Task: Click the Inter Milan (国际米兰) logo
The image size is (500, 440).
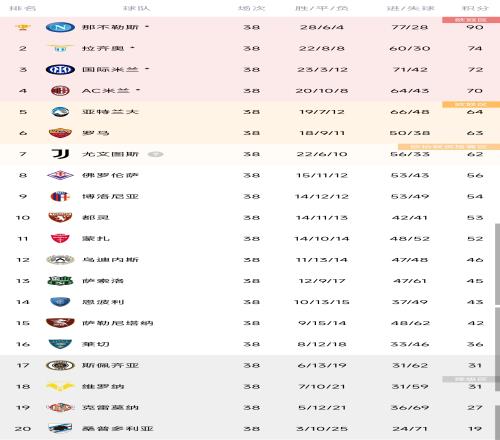Action: click(x=60, y=69)
